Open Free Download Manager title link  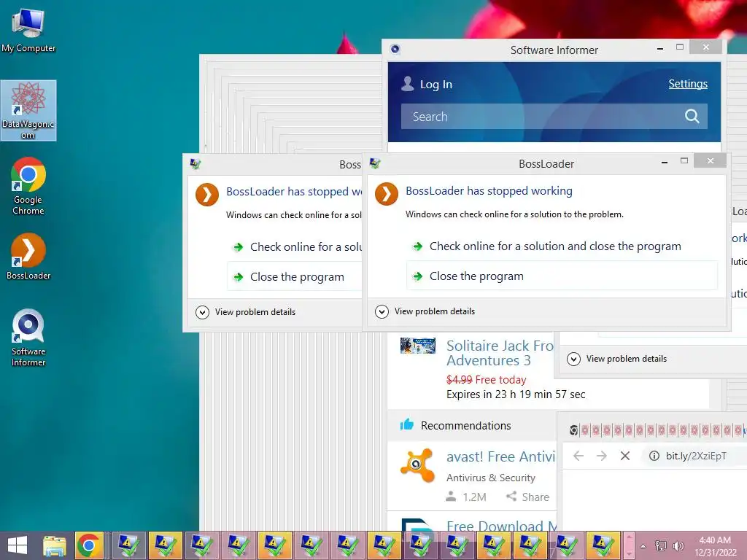[x=502, y=526]
